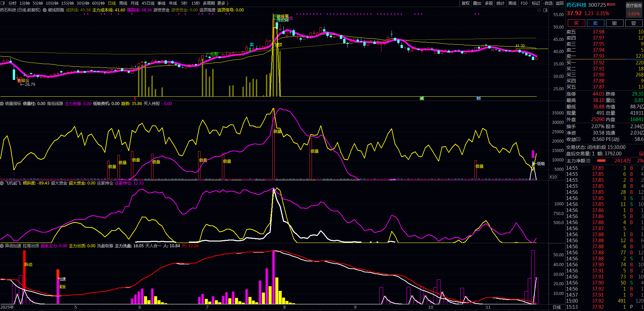Image resolution: width=644 pixels, height=311 pixels.
Task: Click the 低吸 signal label in the indicator pane
Action: coord(541,164)
